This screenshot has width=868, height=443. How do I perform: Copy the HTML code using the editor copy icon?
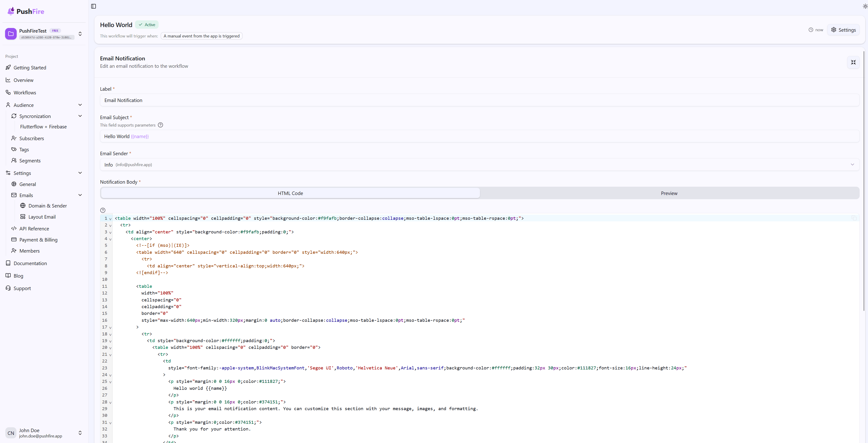tap(854, 218)
